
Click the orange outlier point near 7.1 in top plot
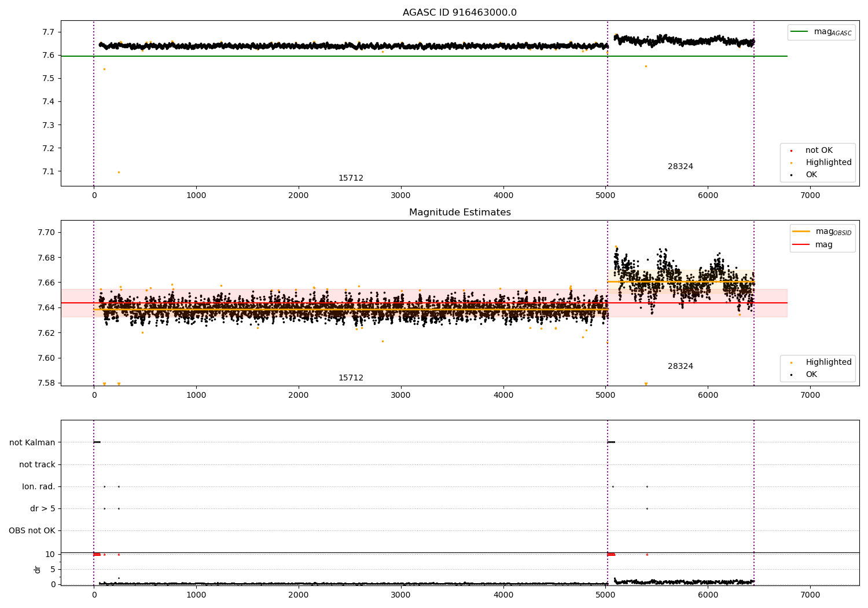tap(119, 172)
